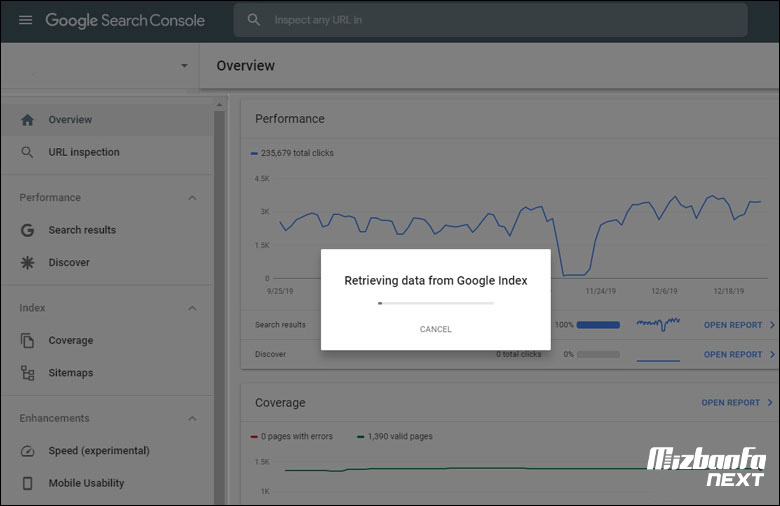Click the 12/18/19 date axis label
Viewport: 780px width, 506px height.
click(729, 291)
